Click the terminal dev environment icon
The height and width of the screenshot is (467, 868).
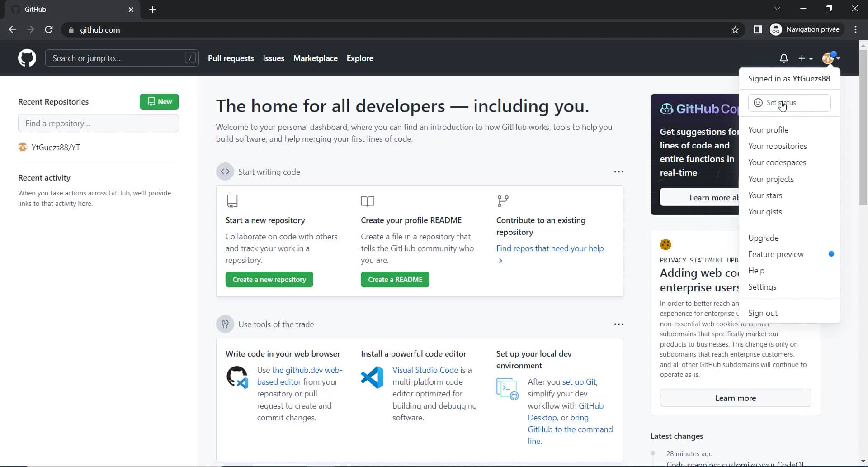click(507, 389)
